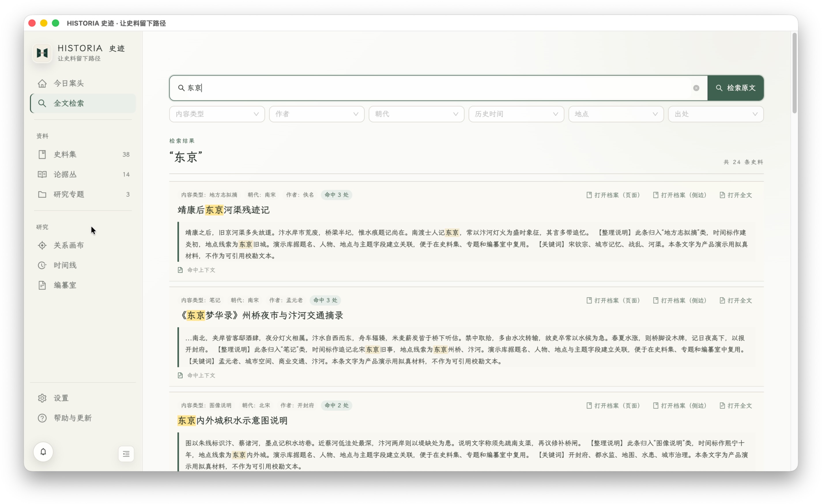Click title 靖康后东京河渠残迹记
Image resolution: width=822 pixels, height=504 pixels.
(x=224, y=210)
